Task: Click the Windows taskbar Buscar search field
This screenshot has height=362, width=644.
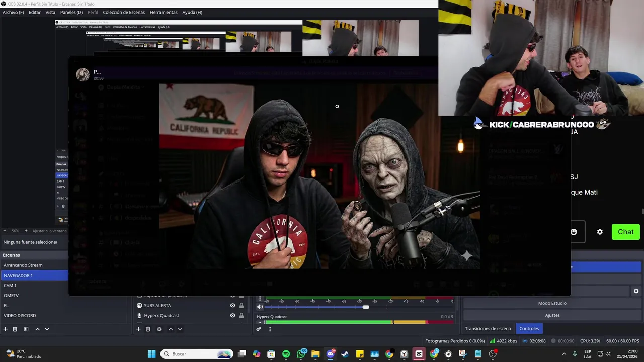Action: click(197, 354)
